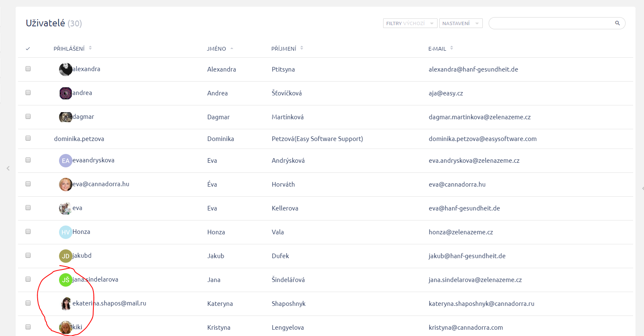The width and height of the screenshot is (644, 336).
Task: Collapse the left sidebar with the arrow
Action: click(x=8, y=168)
